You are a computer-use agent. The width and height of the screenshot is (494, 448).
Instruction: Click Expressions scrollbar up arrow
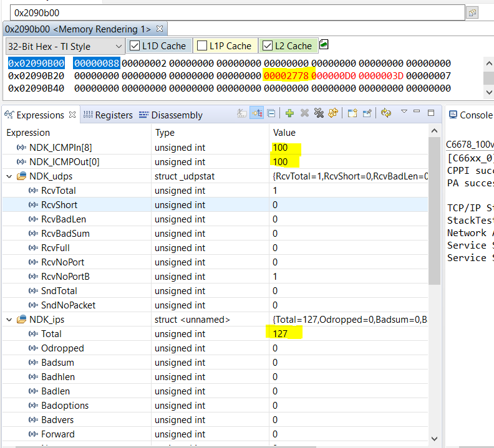tap(435, 131)
